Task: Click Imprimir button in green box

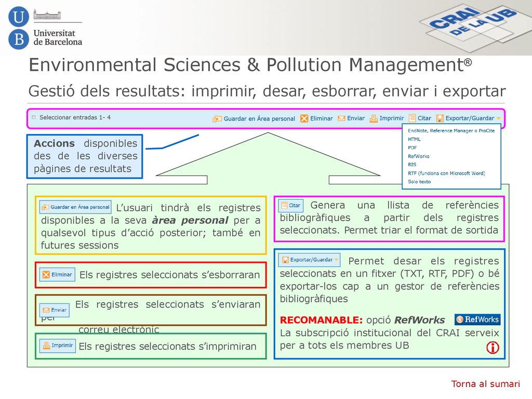Action: click(x=57, y=345)
